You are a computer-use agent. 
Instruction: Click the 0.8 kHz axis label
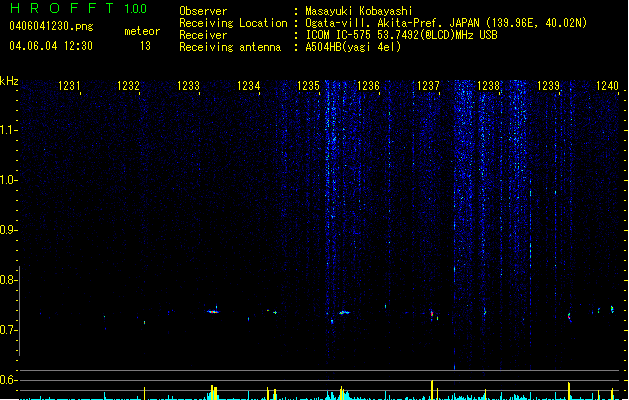point(7,280)
